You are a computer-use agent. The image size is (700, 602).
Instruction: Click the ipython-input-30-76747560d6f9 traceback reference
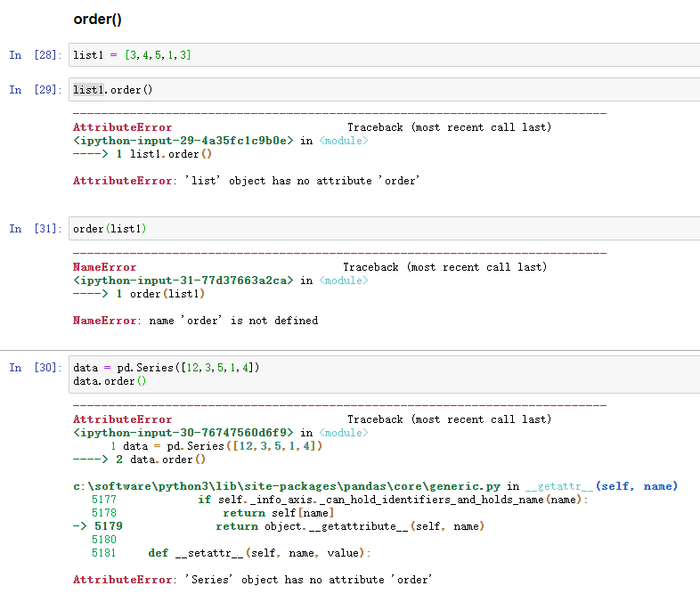click(183, 433)
